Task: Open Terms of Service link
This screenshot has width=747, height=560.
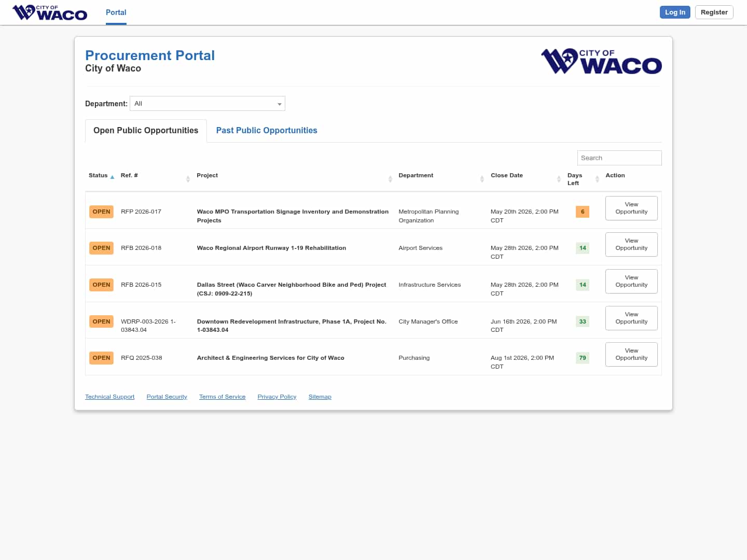Action: tap(222, 397)
